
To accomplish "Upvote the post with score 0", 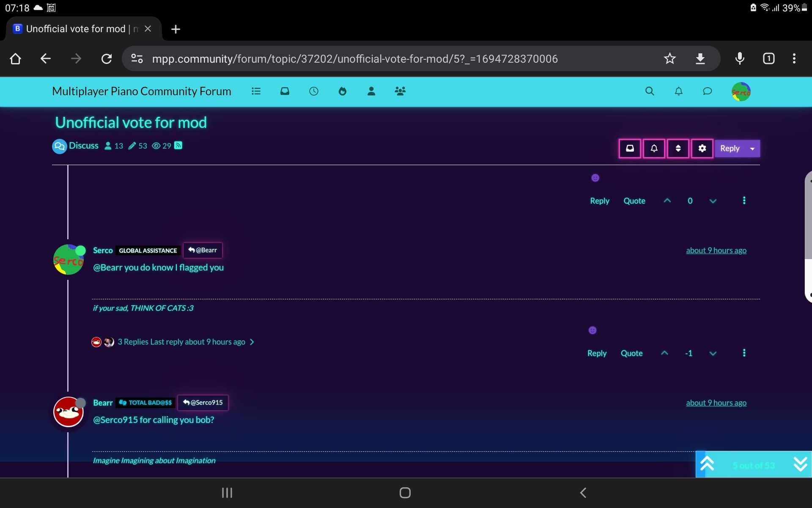I will click(x=667, y=201).
